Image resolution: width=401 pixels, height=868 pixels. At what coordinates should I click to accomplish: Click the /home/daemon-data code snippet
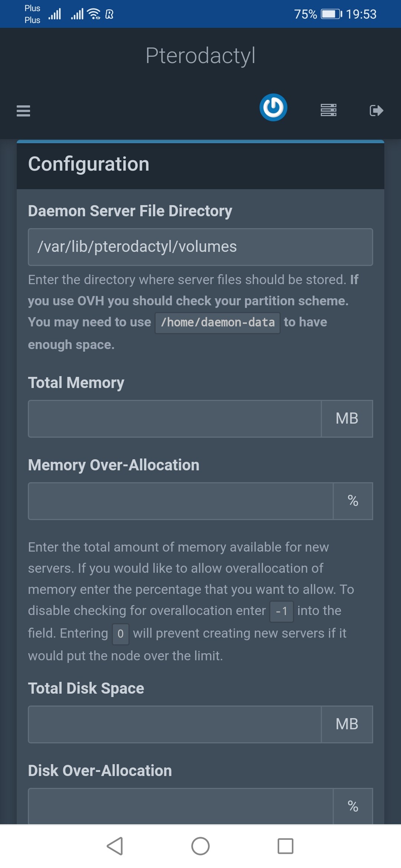[218, 323]
